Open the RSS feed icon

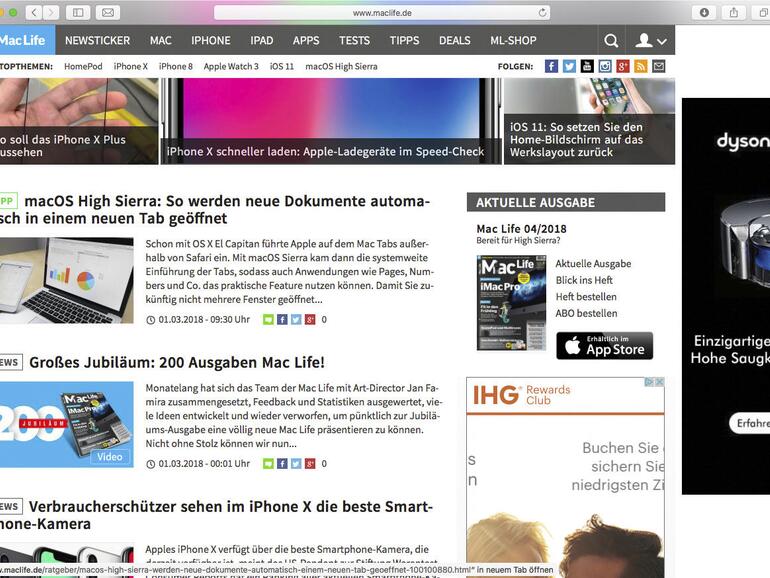[641, 66]
